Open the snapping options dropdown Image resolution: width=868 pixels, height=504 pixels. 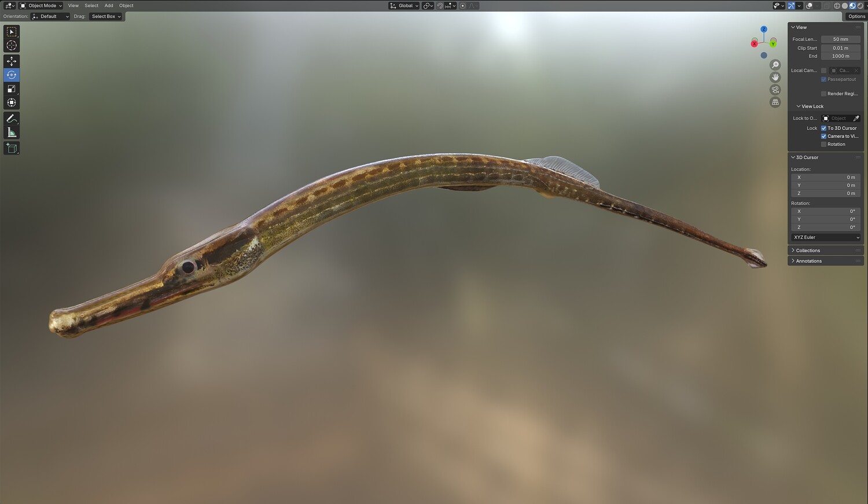pyautogui.click(x=450, y=6)
